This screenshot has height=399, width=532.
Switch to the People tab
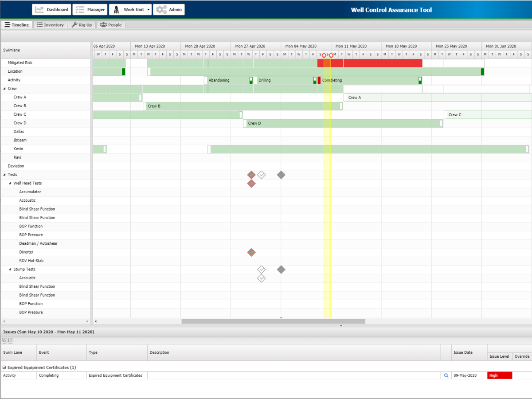click(111, 25)
